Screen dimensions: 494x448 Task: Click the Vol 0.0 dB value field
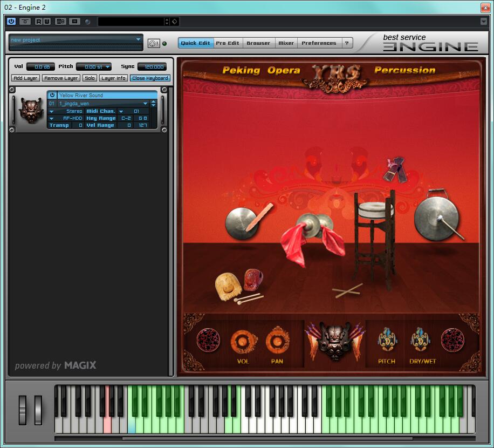click(40, 67)
